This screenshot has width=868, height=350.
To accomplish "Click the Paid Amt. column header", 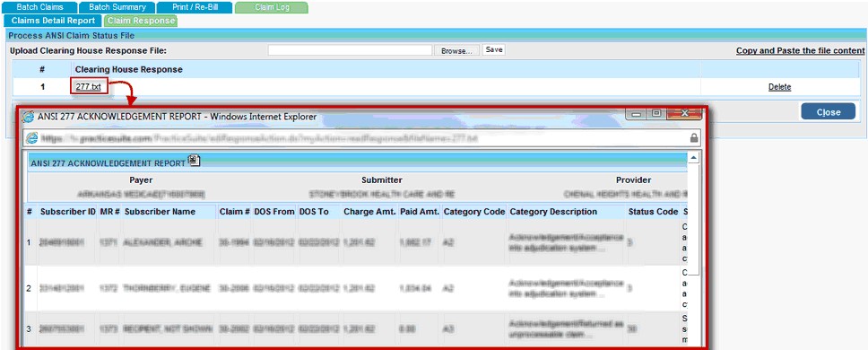I will [x=419, y=212].
